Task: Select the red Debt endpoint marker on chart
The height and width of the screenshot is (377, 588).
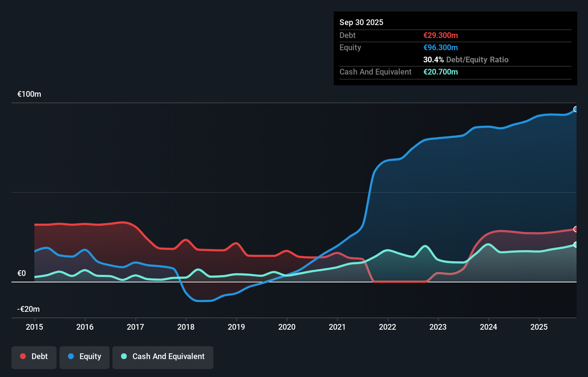Action: pyautogui.click(x=575, y=229)
